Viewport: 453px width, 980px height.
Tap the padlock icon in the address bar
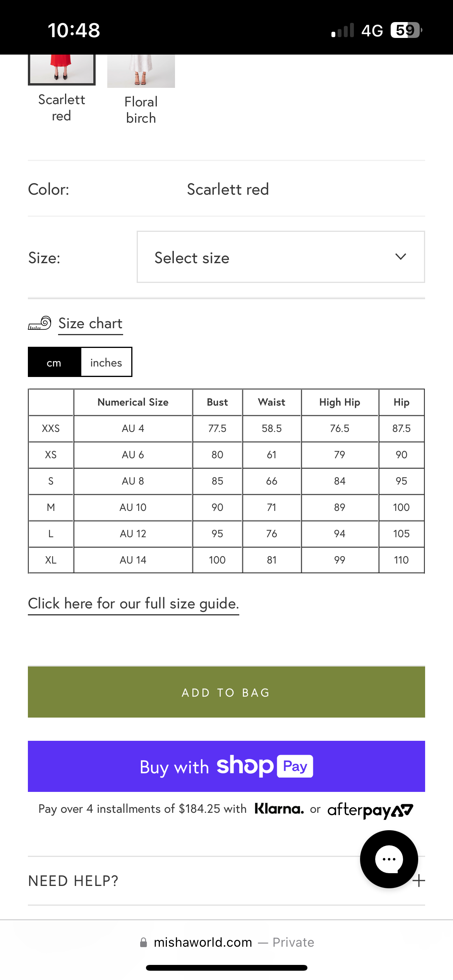pos(143,942)
